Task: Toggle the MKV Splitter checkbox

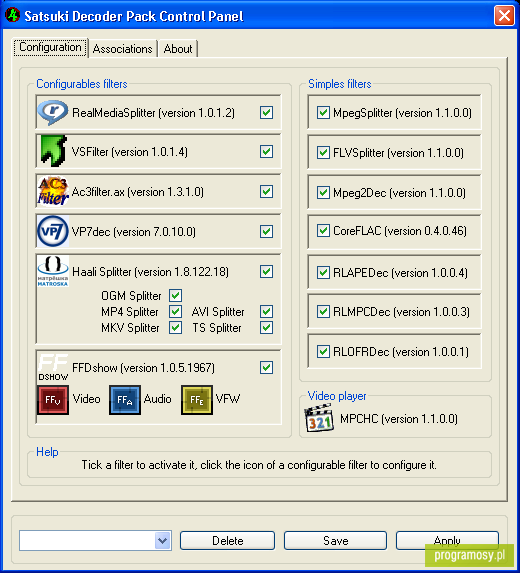Action: (175, 327)
